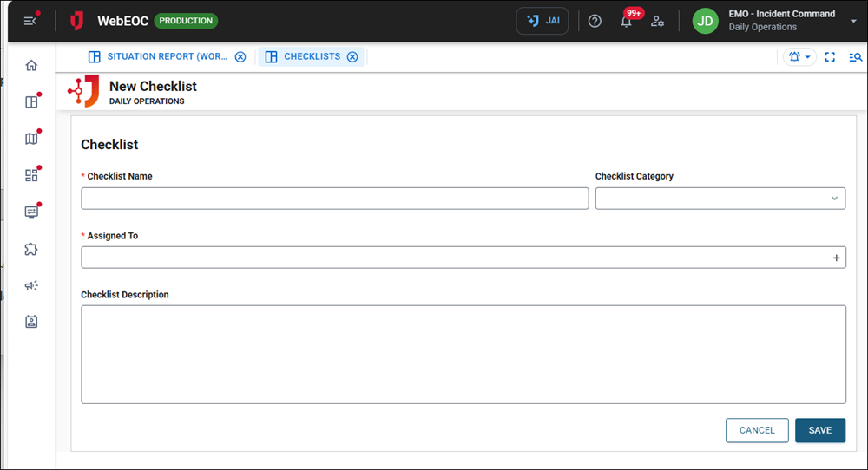Screen dimensions: 868x470
Task: Click into the Checklist Name field
Action: [334, 199]
